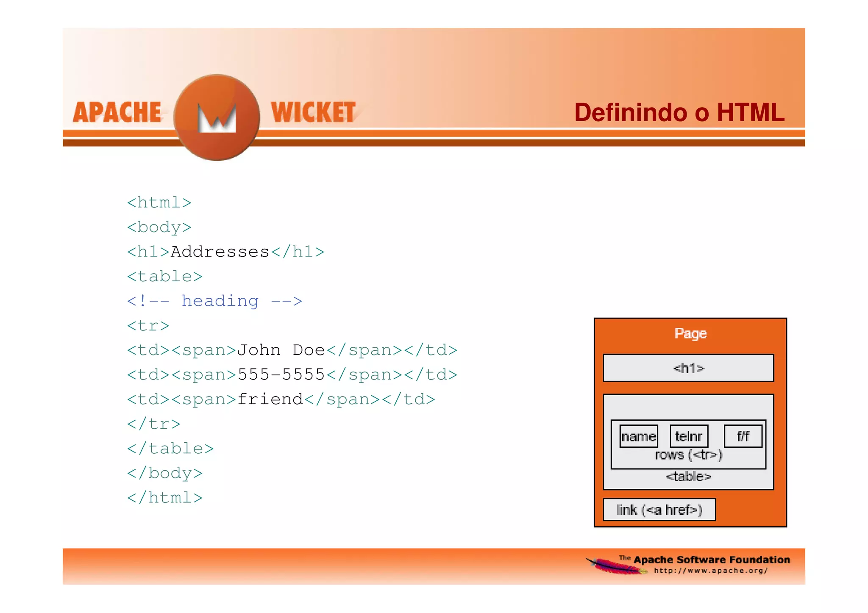Select the 'Definindo o HTML' slide title
Image resolution: width=868 pixels, height=613 pixels.
pyautogui.click(x=679, y=112)
